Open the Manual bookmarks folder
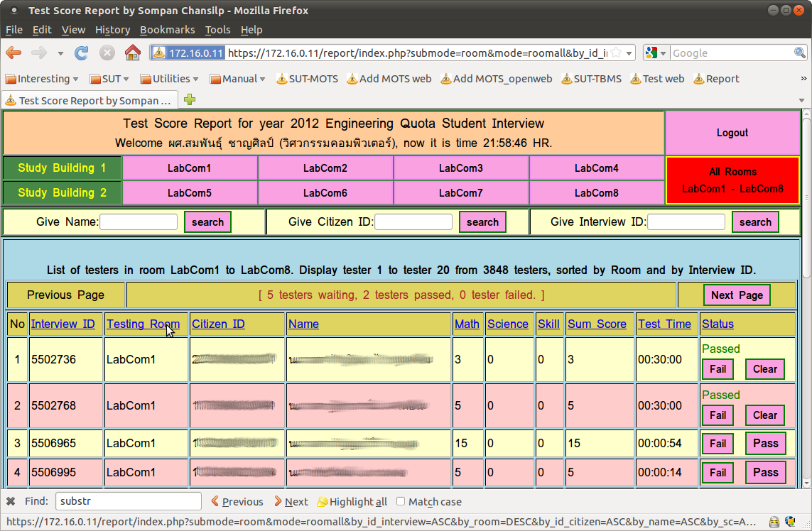812x531 pixels. 237,79
